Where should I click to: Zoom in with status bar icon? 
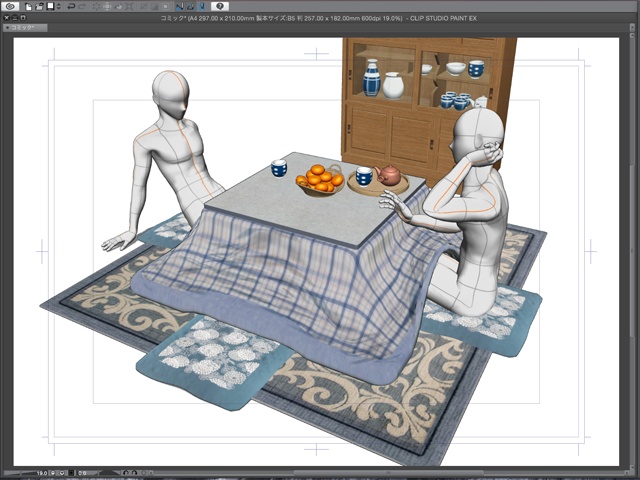click(62, 473)
